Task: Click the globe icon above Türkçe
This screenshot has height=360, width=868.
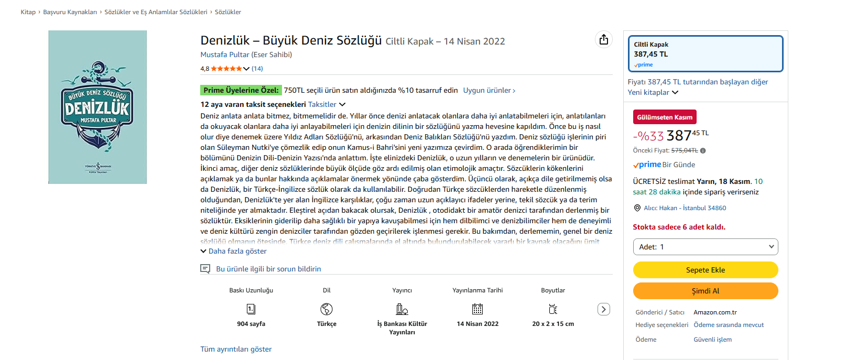Action: point(327,309)
